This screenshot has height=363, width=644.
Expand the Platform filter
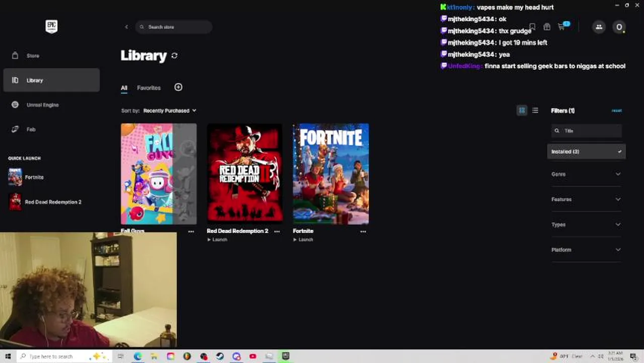[587, 250]
